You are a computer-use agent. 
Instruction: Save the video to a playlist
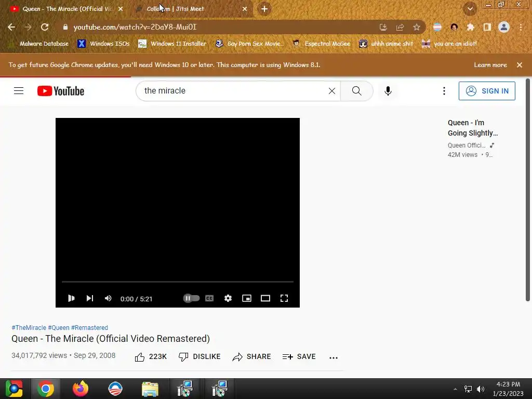(299, 356)
